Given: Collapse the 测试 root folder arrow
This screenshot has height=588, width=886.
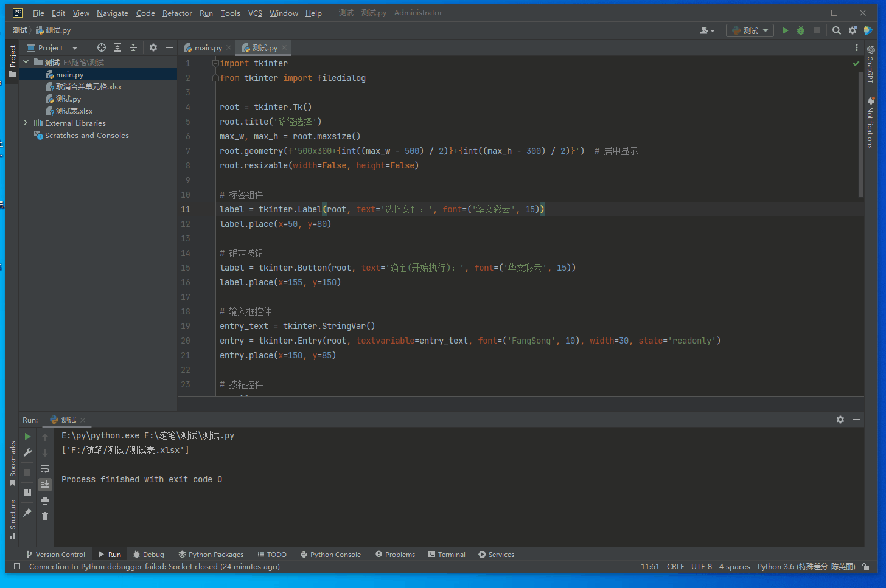Looking at the screenshot, I should [26, 62].
